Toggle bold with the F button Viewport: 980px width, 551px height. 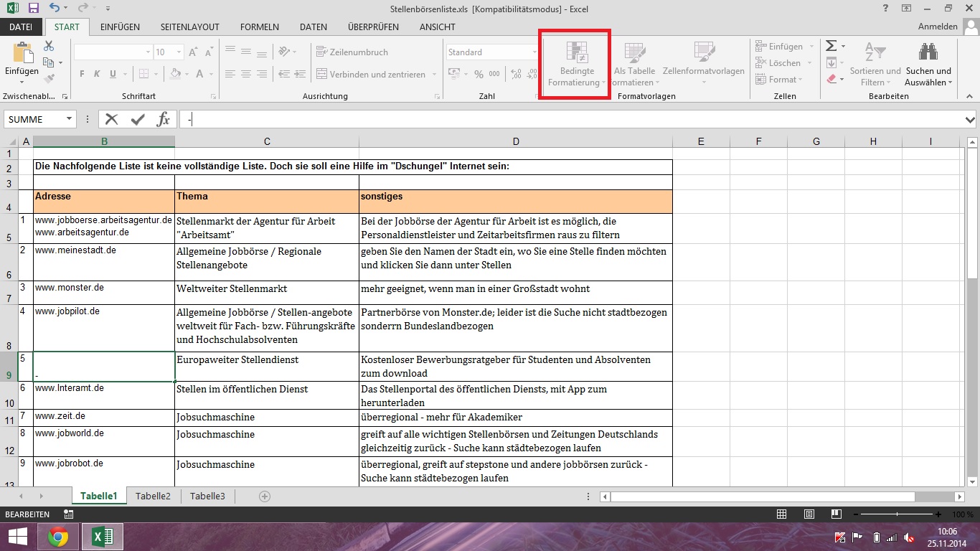82,74
